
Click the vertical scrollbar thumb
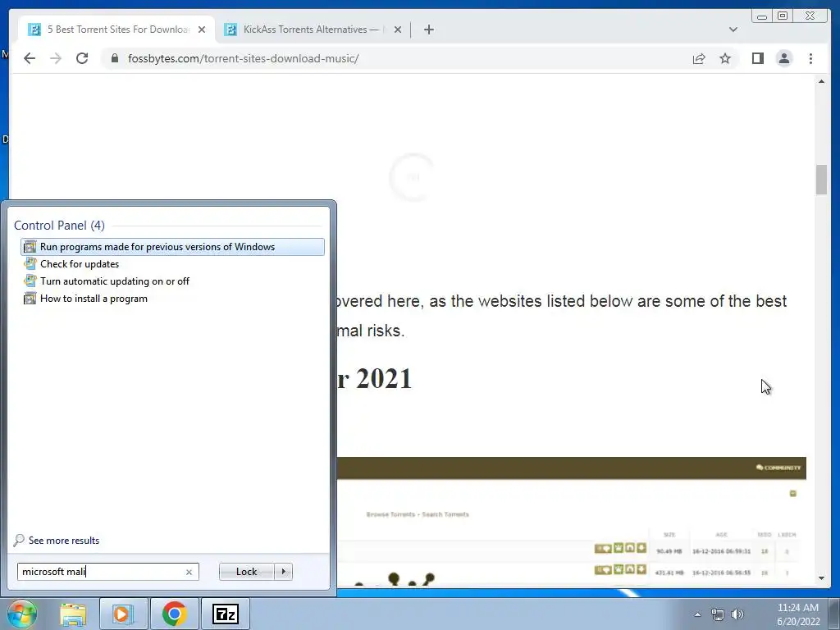pos(821,180)
